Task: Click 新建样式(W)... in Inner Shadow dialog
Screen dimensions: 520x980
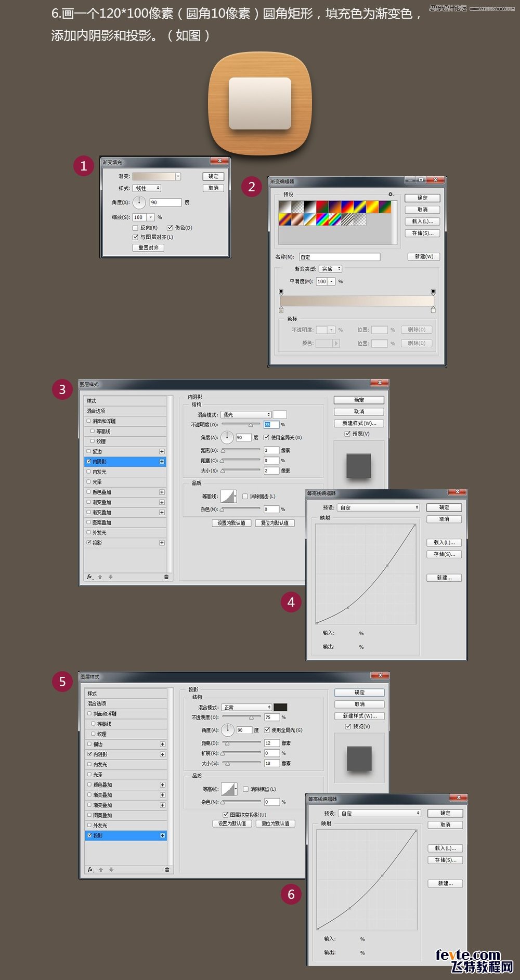Action: pyautogui.click(x=359, y=423)
